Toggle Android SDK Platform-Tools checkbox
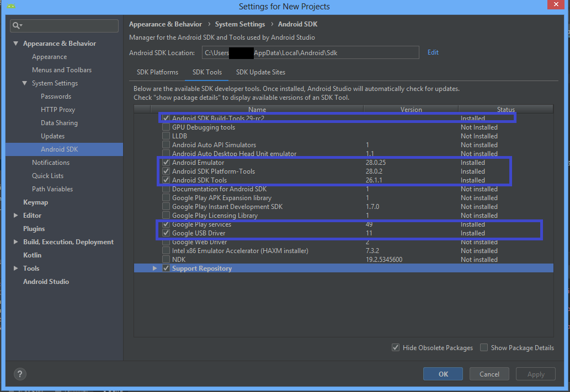 pos(166,171)
